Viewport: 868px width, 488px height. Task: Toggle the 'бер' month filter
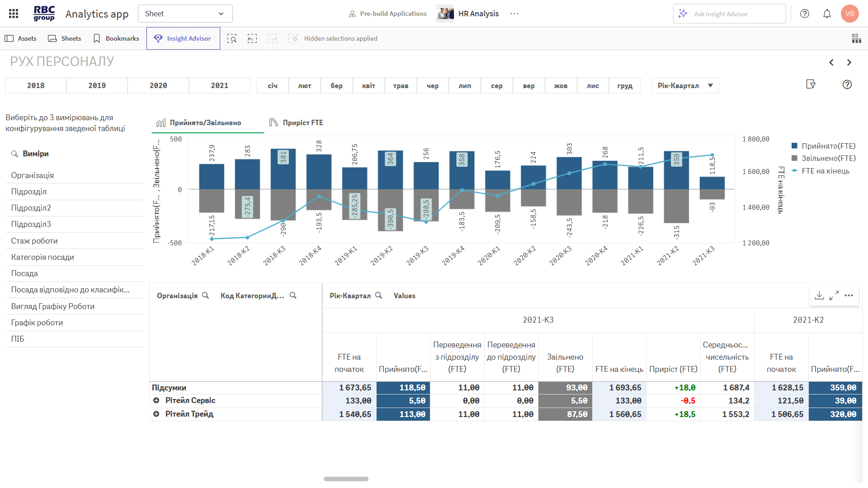point(336,85)
